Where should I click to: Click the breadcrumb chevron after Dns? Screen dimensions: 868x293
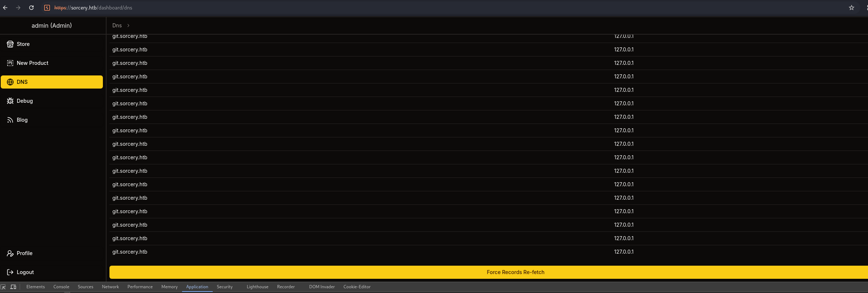tap(128, 26)
